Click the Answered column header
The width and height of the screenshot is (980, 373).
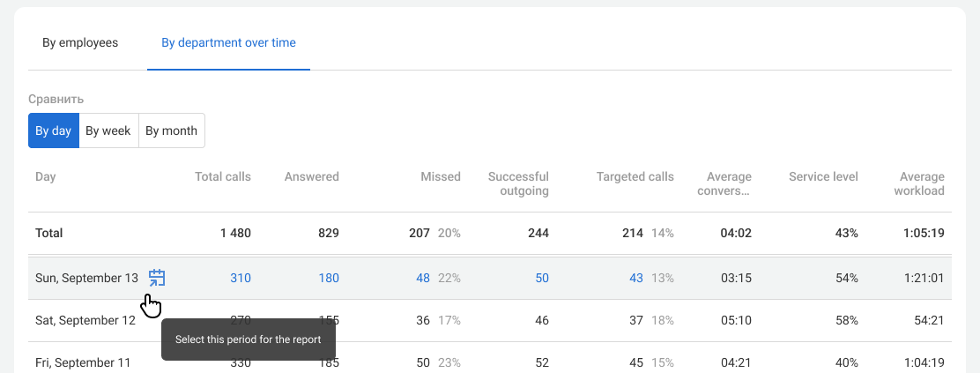point(312,176)
